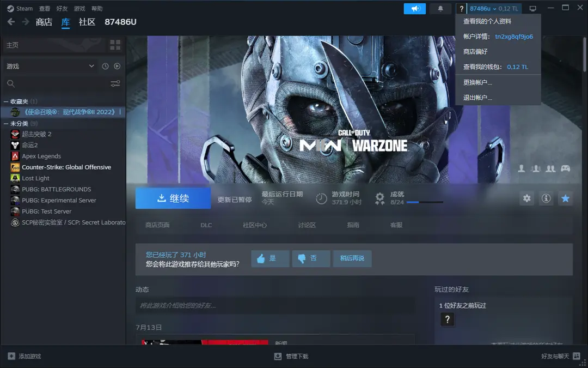Image resolution: width=588 pixels, height=368 pixels.
Task: Go forward with the right arrow
Action: coord(26,22)
